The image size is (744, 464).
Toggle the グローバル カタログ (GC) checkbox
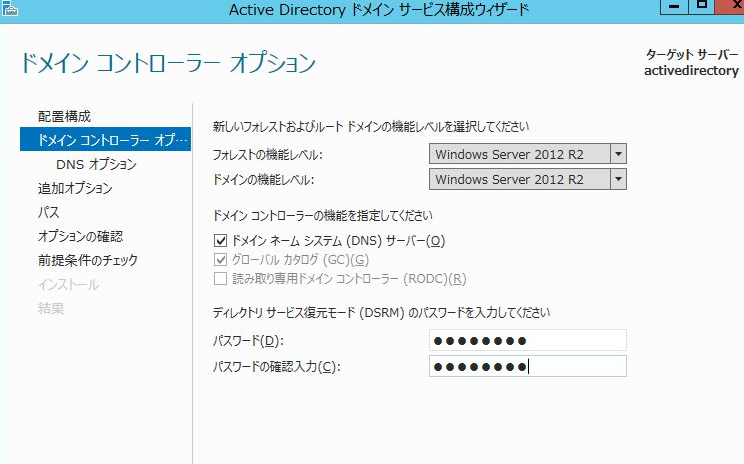click(x=221, y=260)
